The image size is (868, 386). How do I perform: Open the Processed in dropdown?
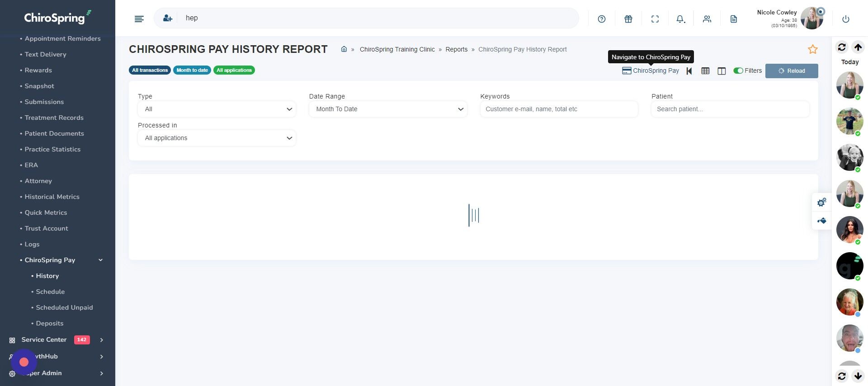click(217, 138)
